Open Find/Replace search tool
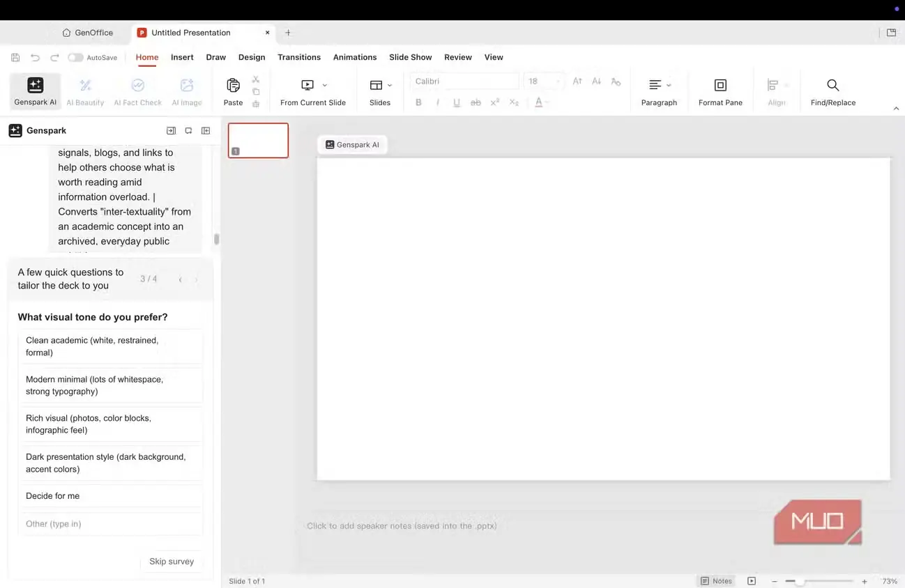 (832, 91)
